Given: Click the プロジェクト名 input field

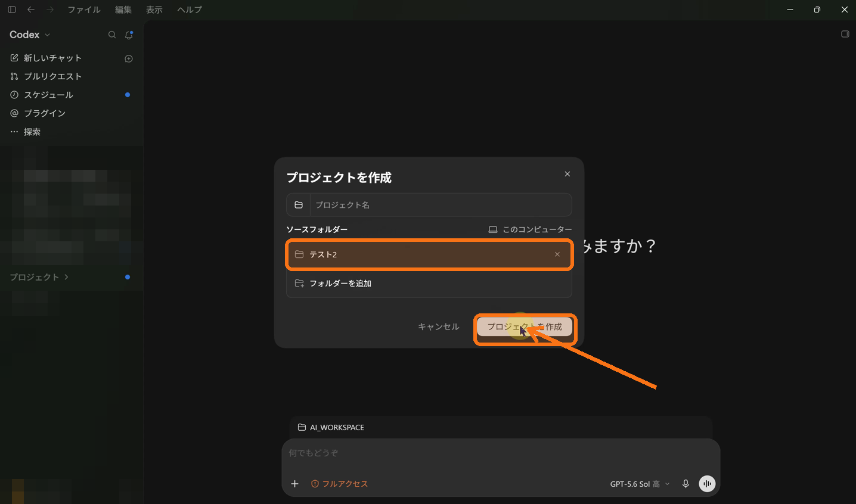Looking at the screenshot, I should 441,205.
